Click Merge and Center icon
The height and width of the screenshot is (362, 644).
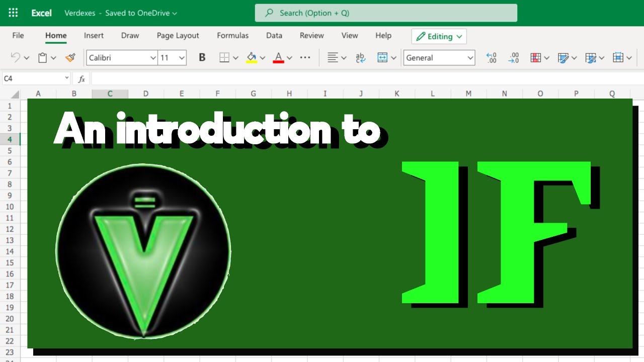tap(382, 58)
